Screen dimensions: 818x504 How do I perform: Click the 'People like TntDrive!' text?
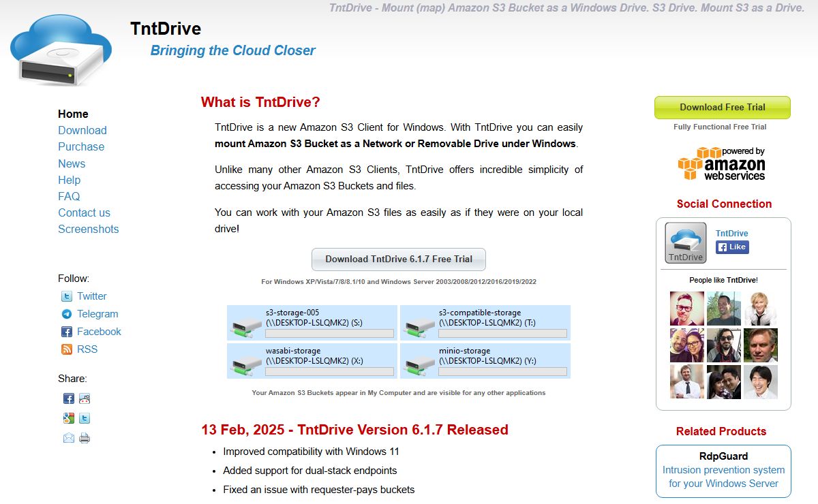click(723, 280)
